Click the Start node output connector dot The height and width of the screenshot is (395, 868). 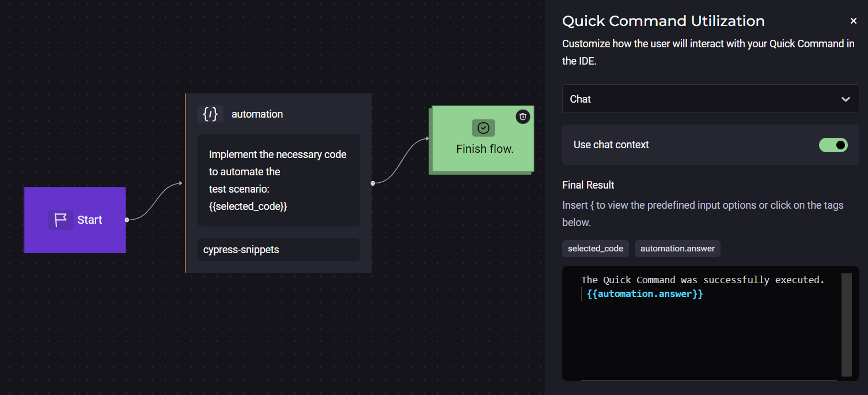(127, 220)
